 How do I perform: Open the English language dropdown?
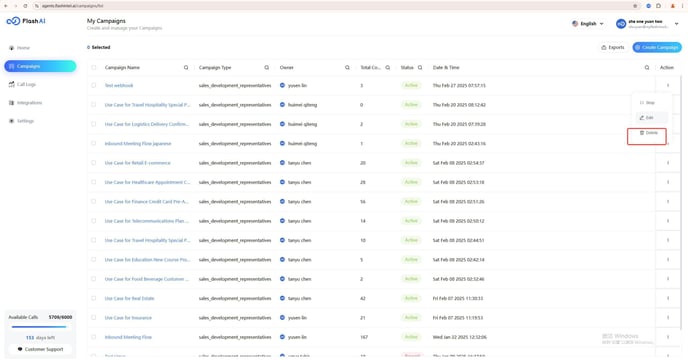tap(588, 24)
